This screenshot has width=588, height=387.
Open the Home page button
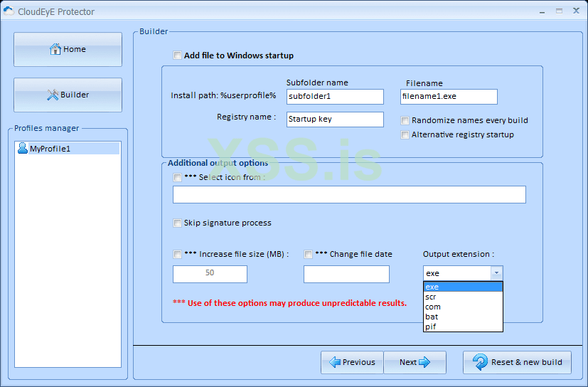pyautogui.click(x=68, y=50)
